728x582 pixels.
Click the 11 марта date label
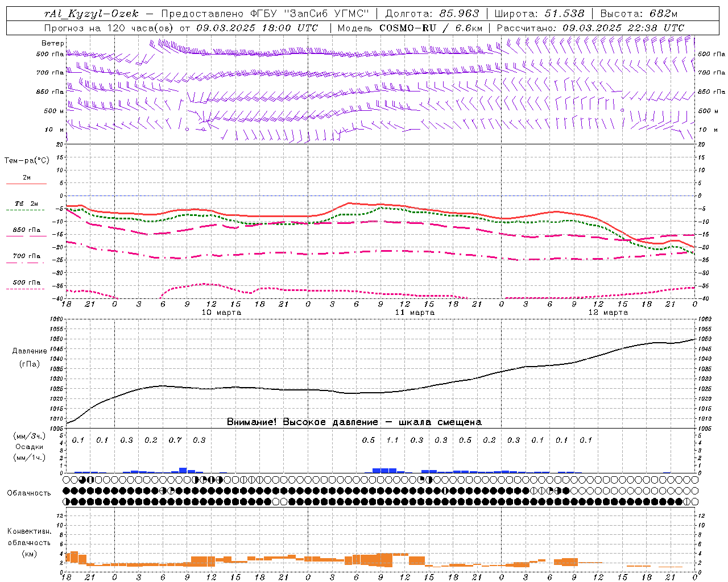(415, 313)
